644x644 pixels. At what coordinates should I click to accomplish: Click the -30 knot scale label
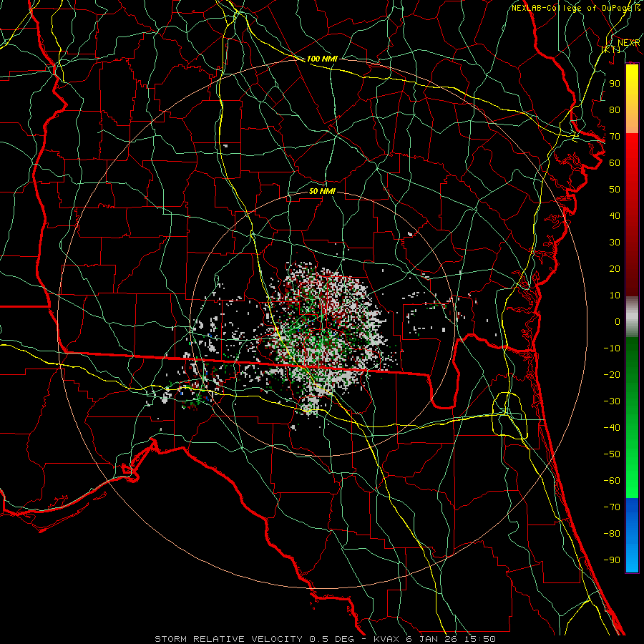pyautogui.click(x=612, y=401)
